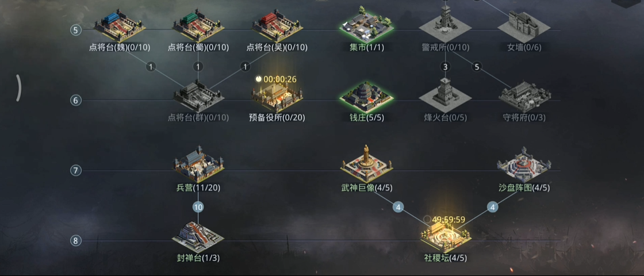The width and height of the screenshot is (644, 276).
Task: Open the 兵营 barracks building
Action: click(x=198, y=164)
